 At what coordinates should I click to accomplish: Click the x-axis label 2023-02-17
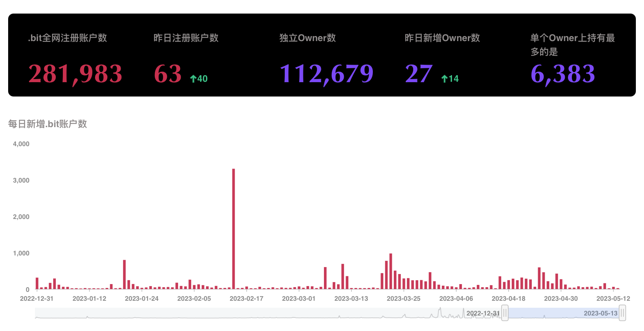point(246,298)
